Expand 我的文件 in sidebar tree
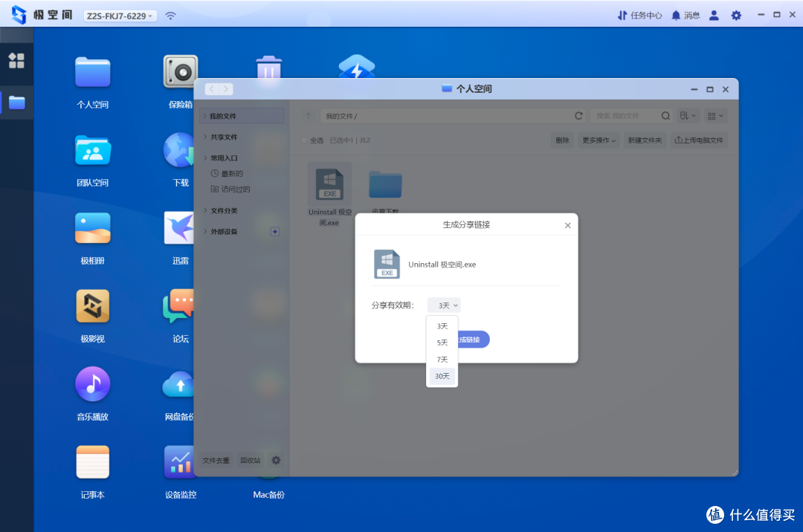Viewport: 803px width, 532px height. tap(205, 116)
